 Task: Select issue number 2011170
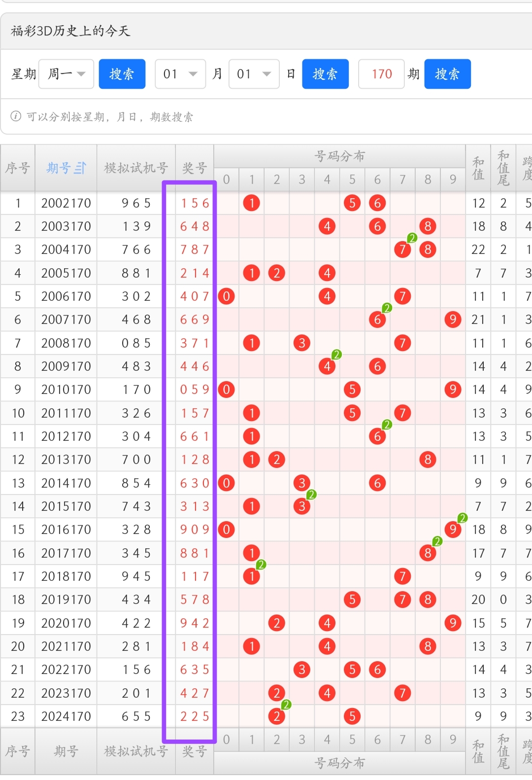pyautogui.click(x=66, y=413)
